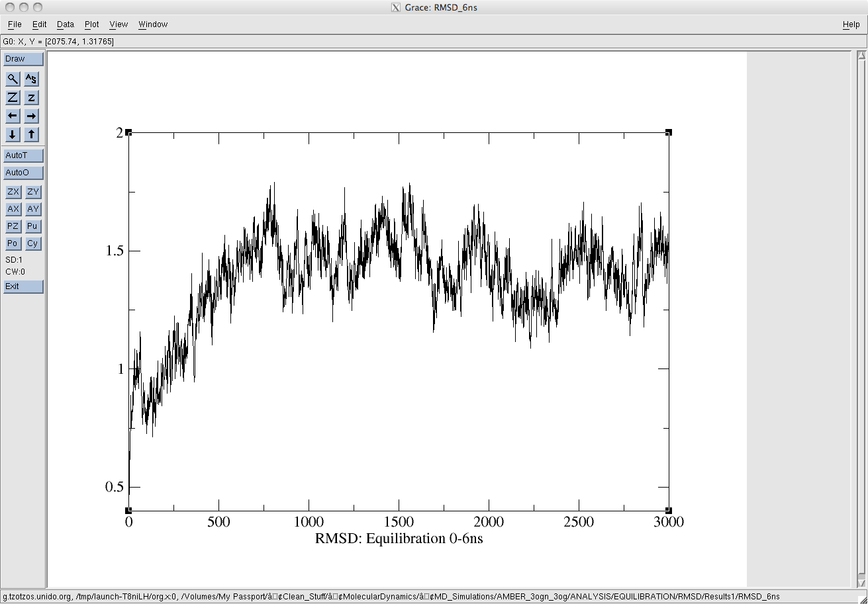
Task: Open the File menu
Action: click(x=15, y=24)
